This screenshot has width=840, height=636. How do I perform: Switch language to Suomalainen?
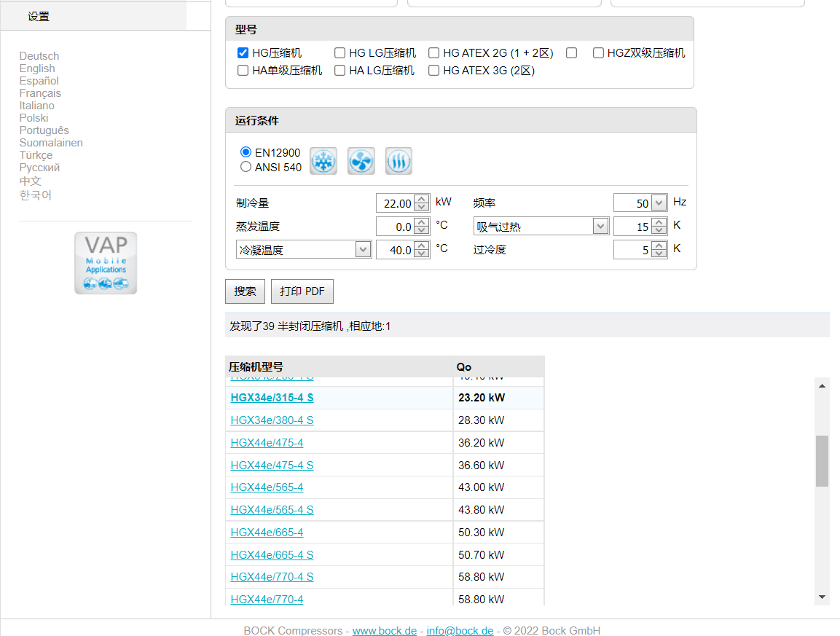click(x=51, y=143)
